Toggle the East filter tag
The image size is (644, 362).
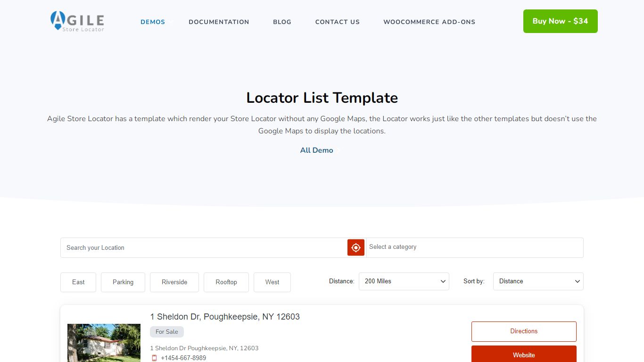[78, 282]
